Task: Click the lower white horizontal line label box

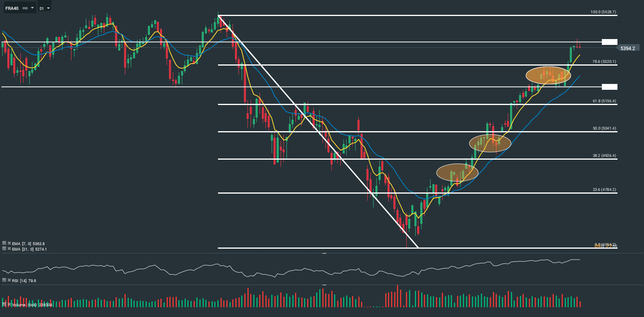Action: click(x=609, y=87)
